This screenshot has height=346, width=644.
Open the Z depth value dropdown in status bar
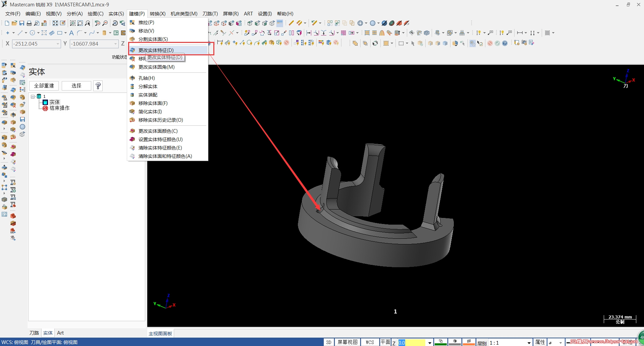pos(430,343)
